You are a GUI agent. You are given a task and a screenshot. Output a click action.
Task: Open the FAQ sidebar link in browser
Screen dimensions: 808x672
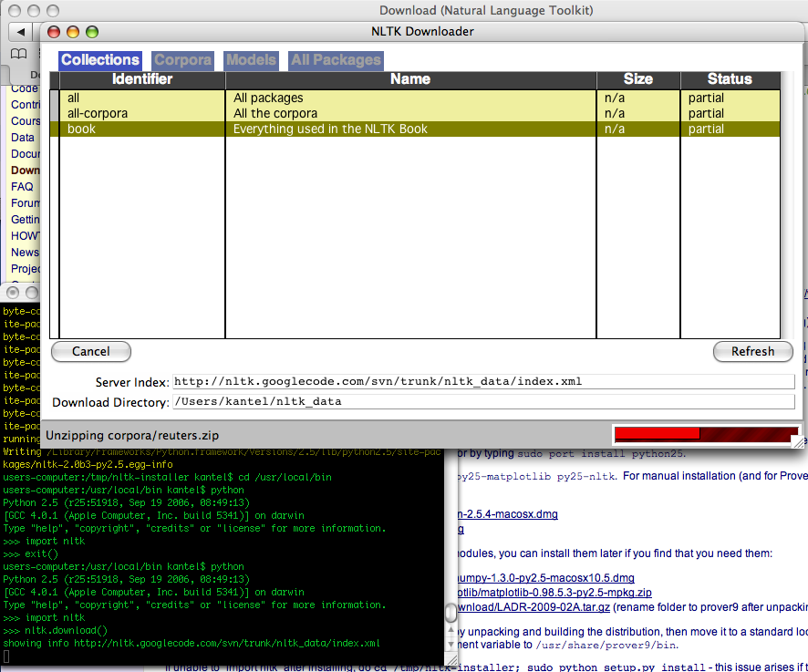[22, 187]
